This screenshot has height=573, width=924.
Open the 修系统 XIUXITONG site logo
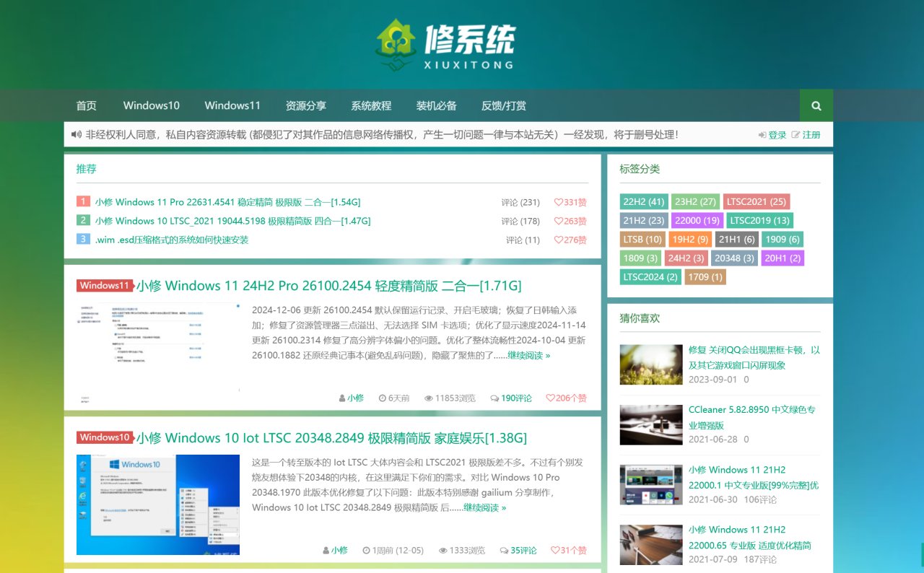(x=445, y=45)
